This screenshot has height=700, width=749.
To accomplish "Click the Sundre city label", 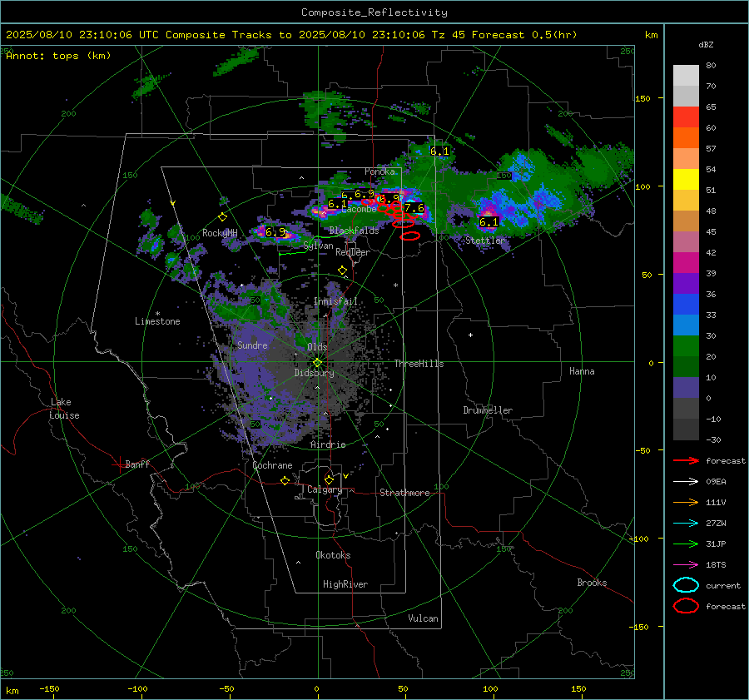I will point(252,345).
